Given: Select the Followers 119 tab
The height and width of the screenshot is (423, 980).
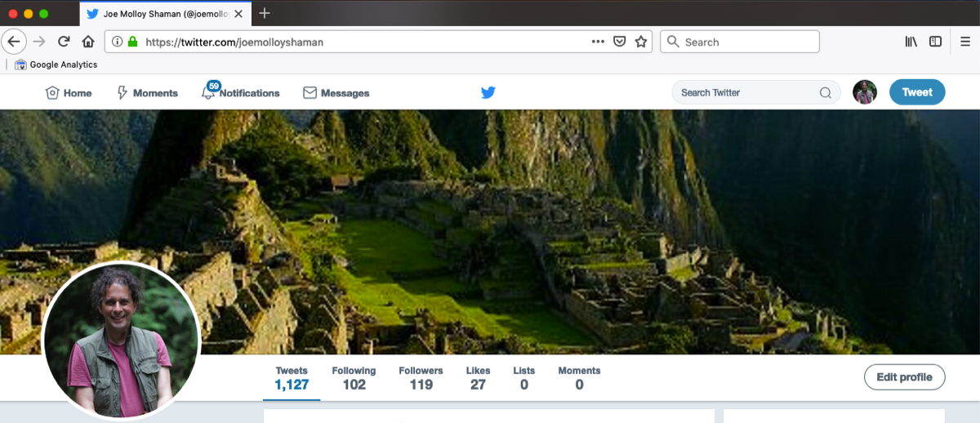Looking at the screenshot, I should point(421,378).
